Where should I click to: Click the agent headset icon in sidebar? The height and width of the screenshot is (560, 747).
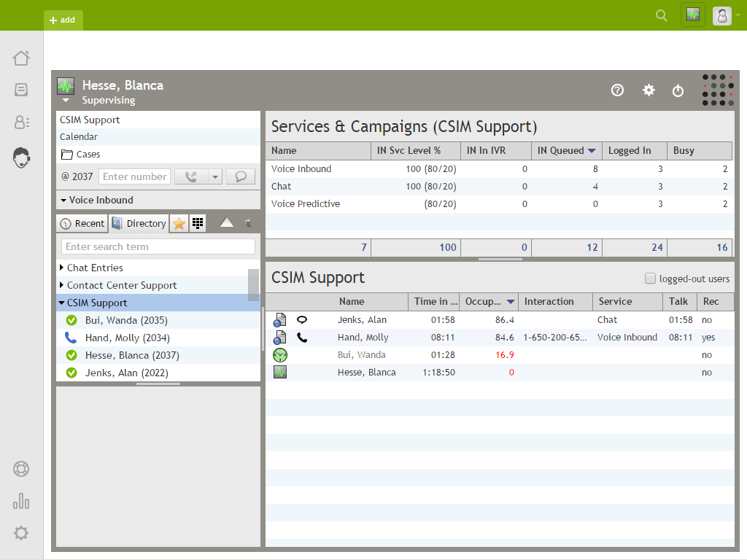[21, 157]
